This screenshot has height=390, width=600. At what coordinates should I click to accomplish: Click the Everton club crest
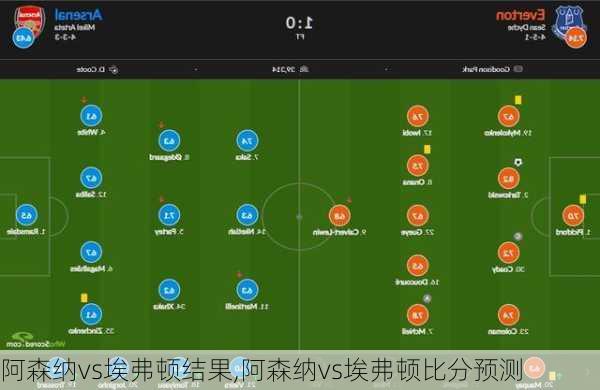pos(569,21)
